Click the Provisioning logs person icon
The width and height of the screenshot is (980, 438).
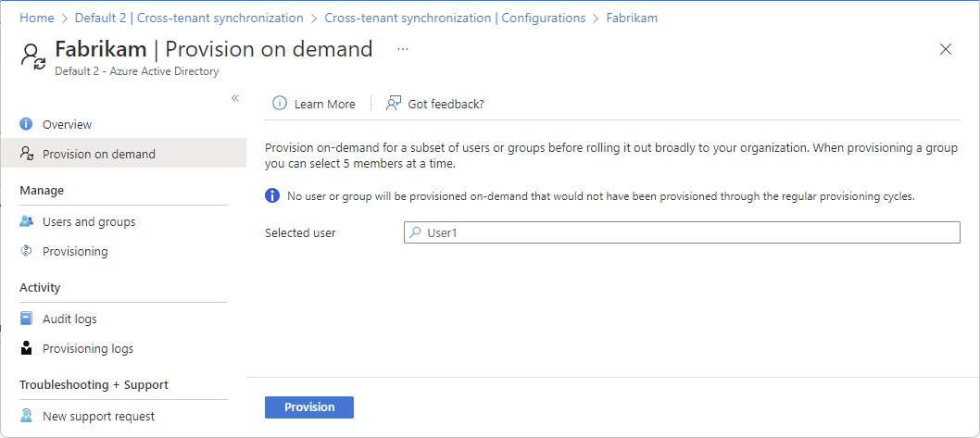tap(26, 348)
